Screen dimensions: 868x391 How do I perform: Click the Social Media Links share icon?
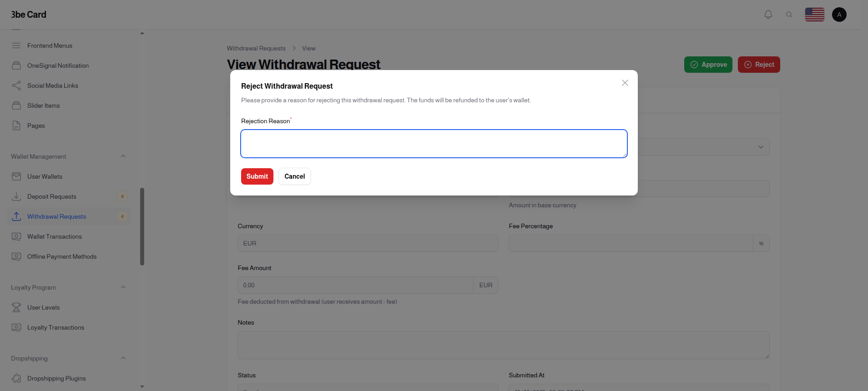[16, 85]
